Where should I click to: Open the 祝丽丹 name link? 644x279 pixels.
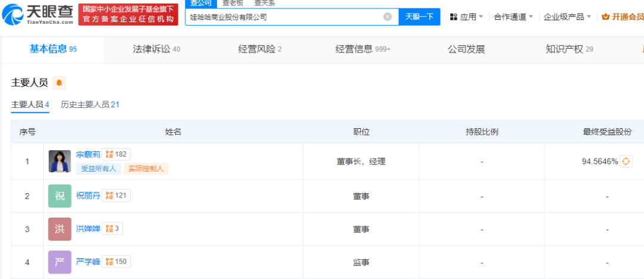[88, 196]
